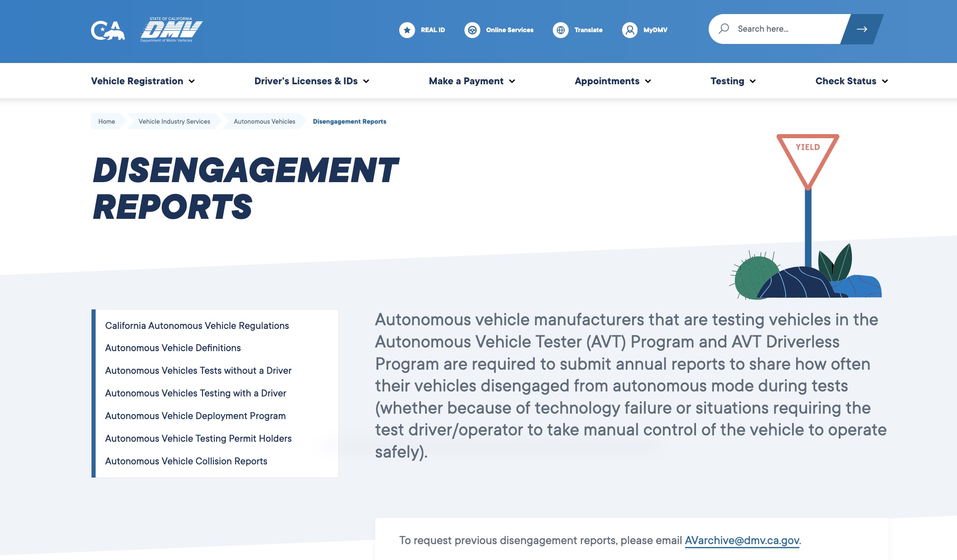The height and width of the screenshot is (560, 957).
Task: Click the REAL ID star icon
Action: point(407,30)
